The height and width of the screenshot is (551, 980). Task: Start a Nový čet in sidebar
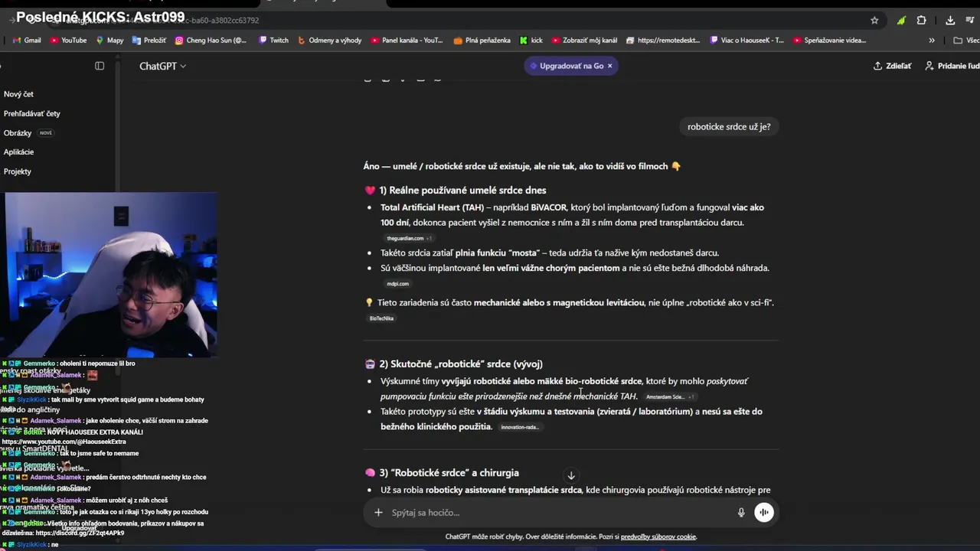(18, 94)
